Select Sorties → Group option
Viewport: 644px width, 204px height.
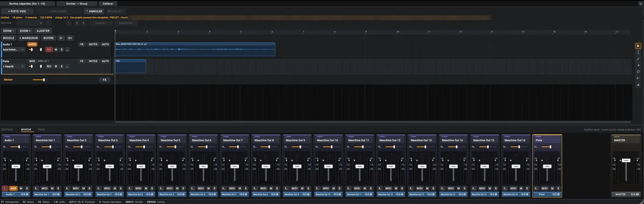click(x=77, y=3)
